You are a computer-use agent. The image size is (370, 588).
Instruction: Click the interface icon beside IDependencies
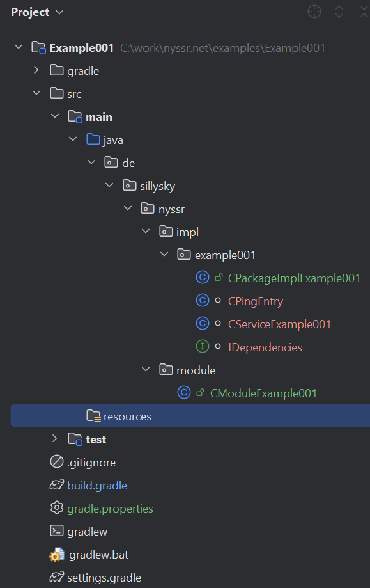pyautogui.click(x=202, y=347)
